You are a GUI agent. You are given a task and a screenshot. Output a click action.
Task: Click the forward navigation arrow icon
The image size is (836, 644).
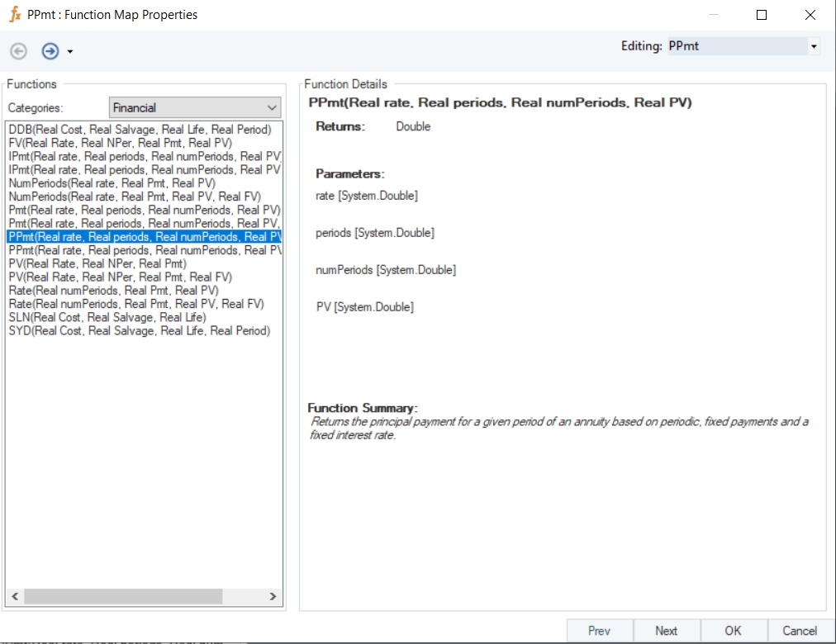point(50,51)
